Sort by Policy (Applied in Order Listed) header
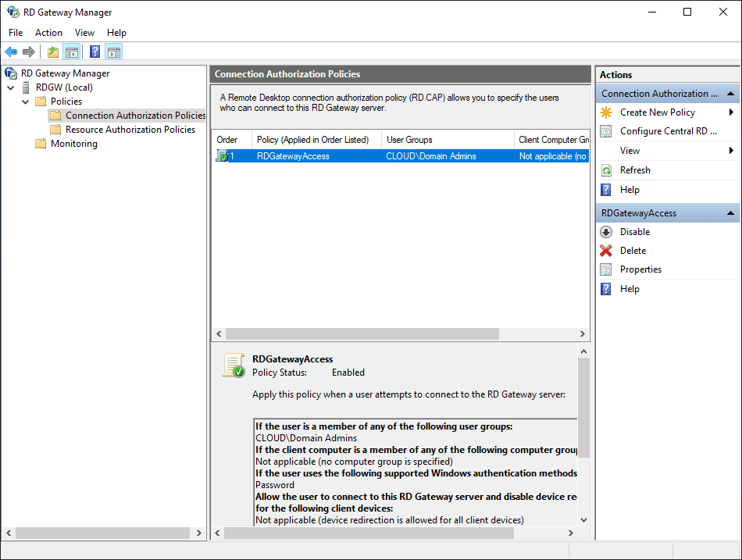This screenshot has width=742, height=560. click(316, 140)
